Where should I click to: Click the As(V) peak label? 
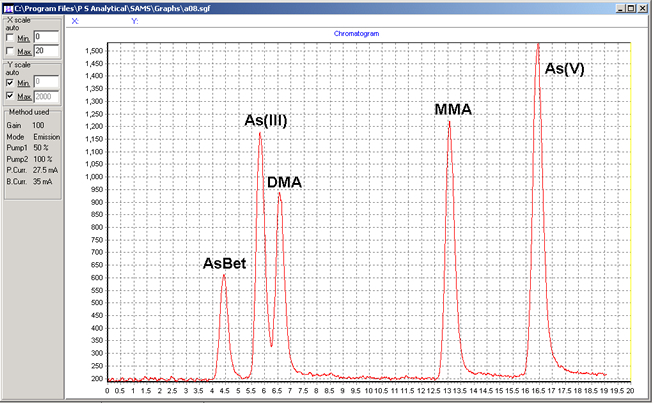(564, 68)
